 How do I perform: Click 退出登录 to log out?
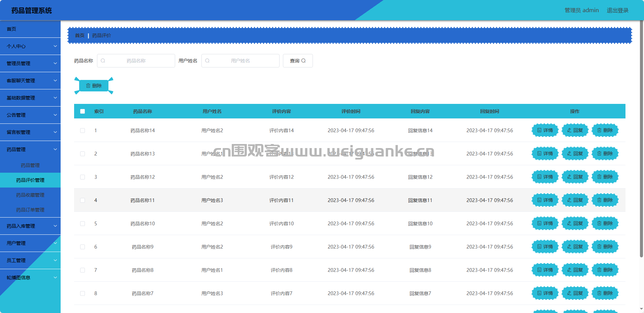(x=617, y=10)
